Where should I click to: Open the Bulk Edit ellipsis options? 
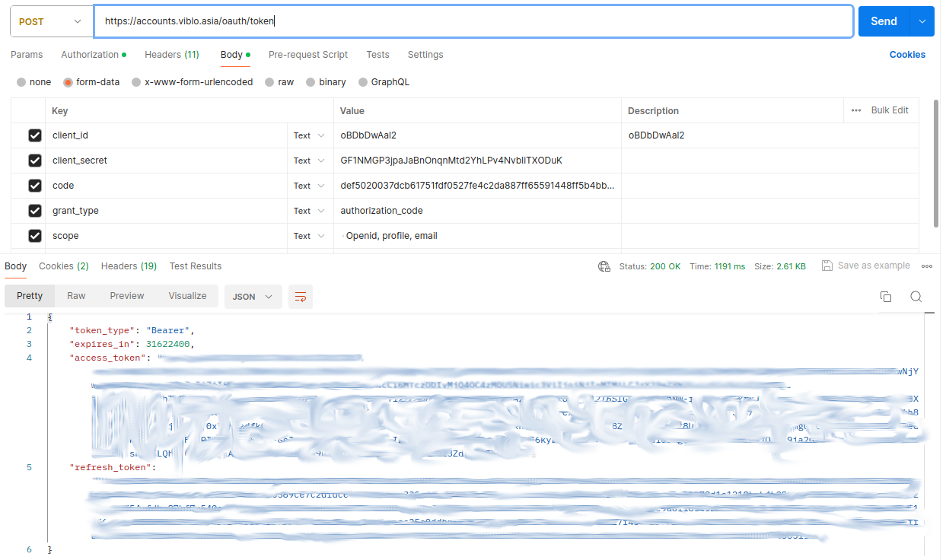857,110
